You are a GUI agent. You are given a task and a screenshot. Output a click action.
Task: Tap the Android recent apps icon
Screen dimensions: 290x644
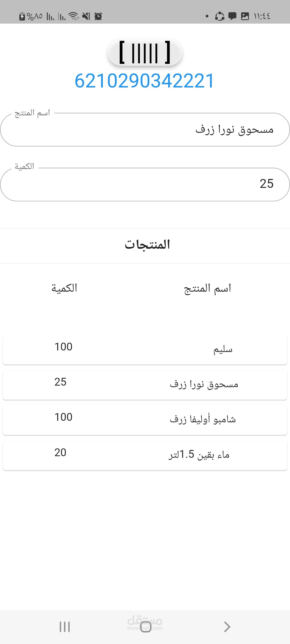(65, 627)
